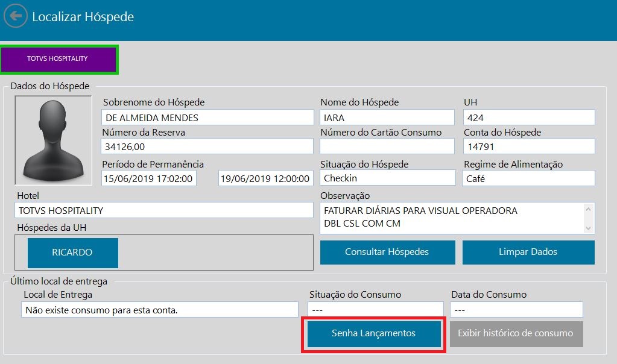617x364 pixels.
Task: Click the Hotel field
Action: coord(164,210)
